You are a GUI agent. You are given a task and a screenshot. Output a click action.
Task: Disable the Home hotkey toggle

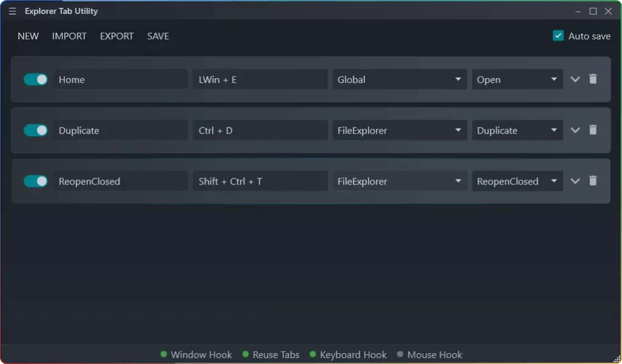(x=36, y=79)
